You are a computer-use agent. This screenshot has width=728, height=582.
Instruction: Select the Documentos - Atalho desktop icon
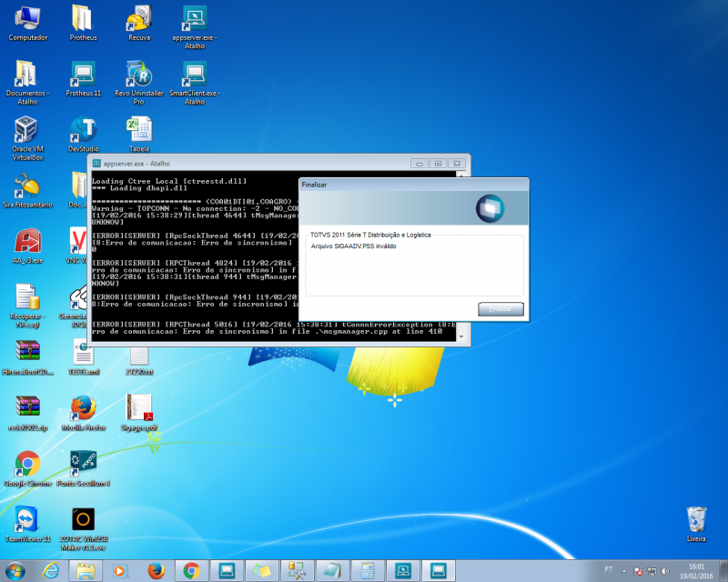pyautogui.click(x=27, y=83)
